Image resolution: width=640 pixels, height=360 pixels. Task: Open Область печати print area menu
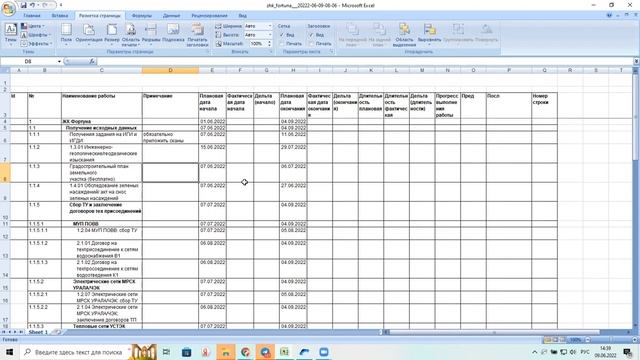131,34
